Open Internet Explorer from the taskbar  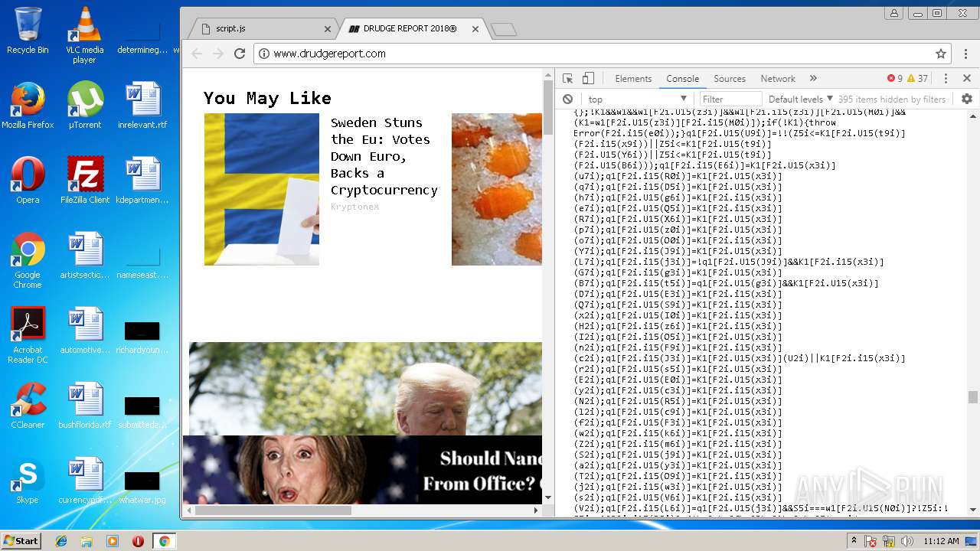pyautogui.click(x=61, y=541)
